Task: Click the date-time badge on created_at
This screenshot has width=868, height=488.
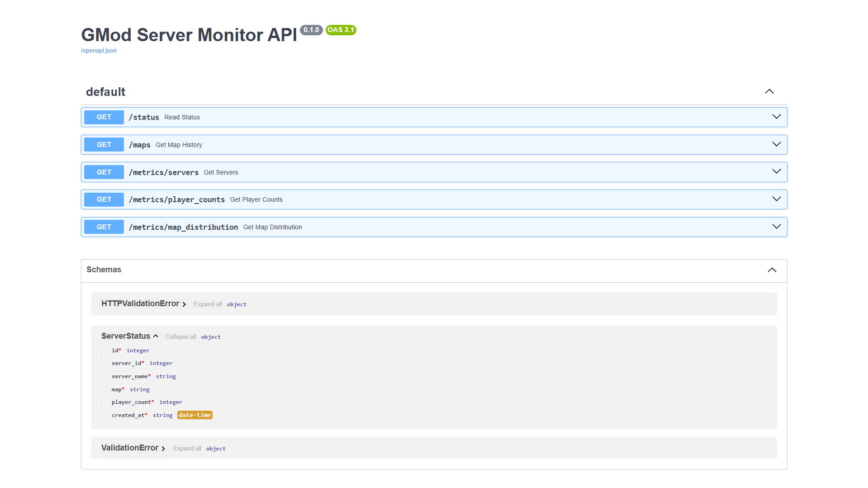Action: tap(194, 415)
